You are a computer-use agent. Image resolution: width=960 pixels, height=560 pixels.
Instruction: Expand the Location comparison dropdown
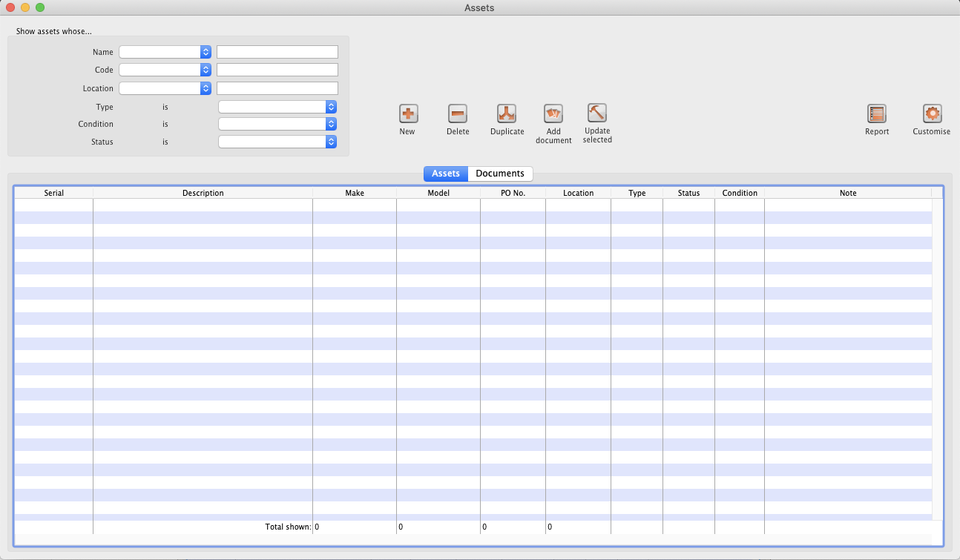pyautogui.click(x=165, y=88)
